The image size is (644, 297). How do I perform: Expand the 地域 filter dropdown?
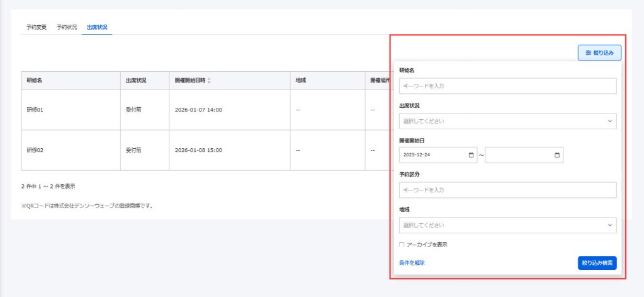coord(507,225)
